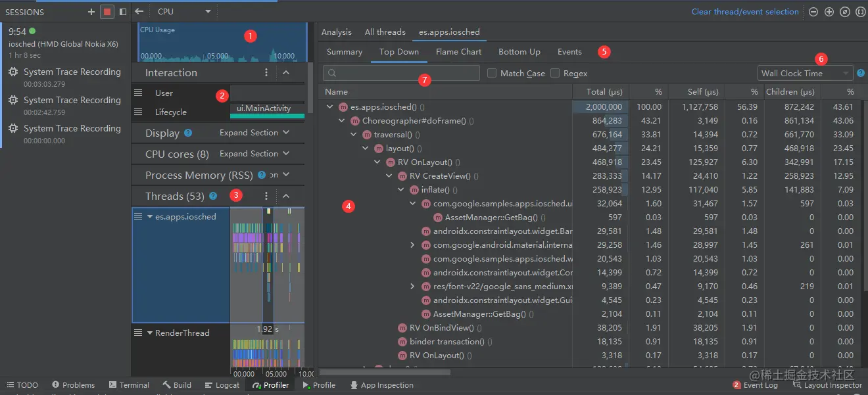Open the Bottom Up tab
The width and height of the screenshot is (868, 395).
[x=519, y=52]
